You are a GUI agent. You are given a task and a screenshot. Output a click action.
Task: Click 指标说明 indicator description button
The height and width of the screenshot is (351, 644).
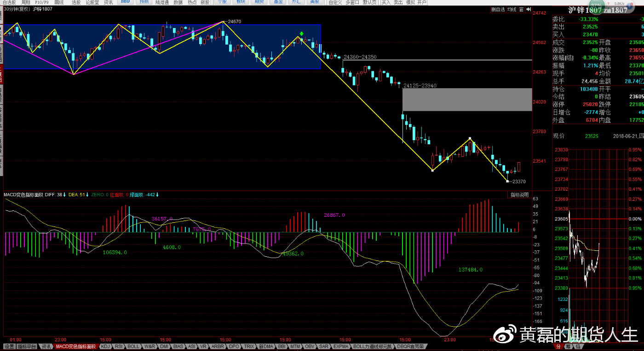pyautogui.click(x=519, y=195)
